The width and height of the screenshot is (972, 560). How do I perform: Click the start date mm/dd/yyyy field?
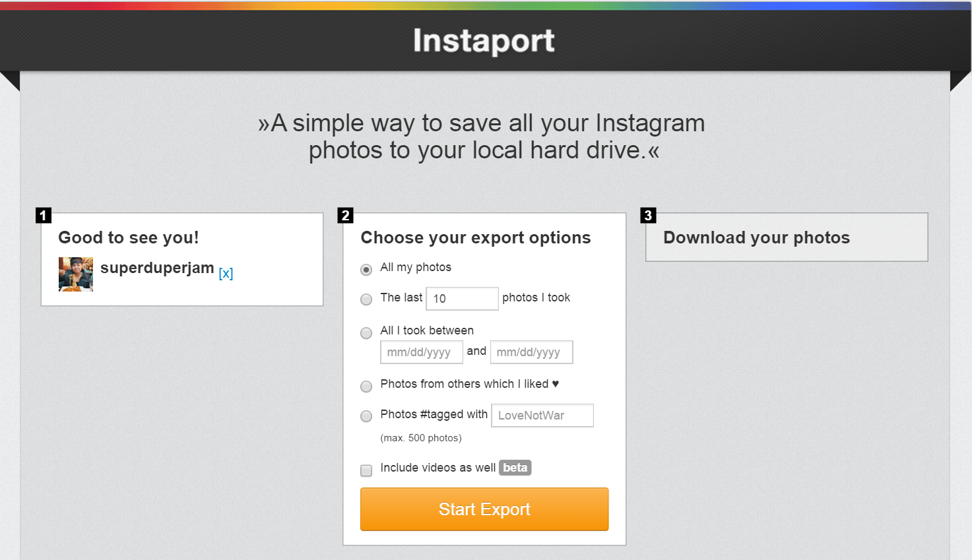coord(421,352)
